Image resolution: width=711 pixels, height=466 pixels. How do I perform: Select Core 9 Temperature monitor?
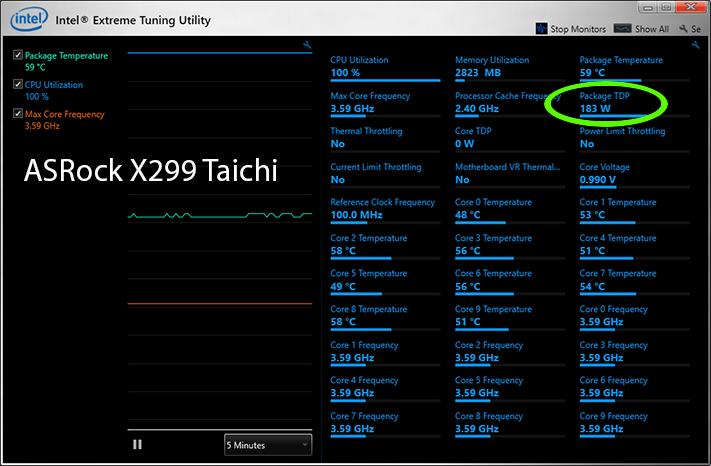coord(510,317)
